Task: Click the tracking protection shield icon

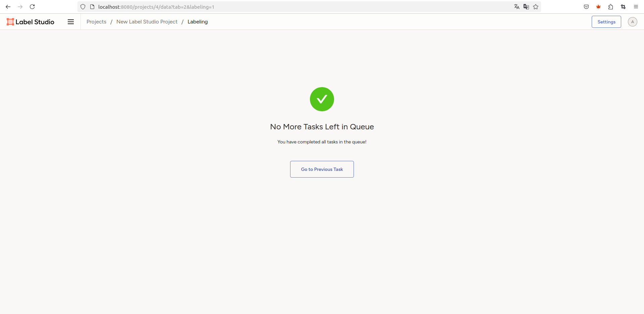Action: pyautogui.click(x=83, y=7)
